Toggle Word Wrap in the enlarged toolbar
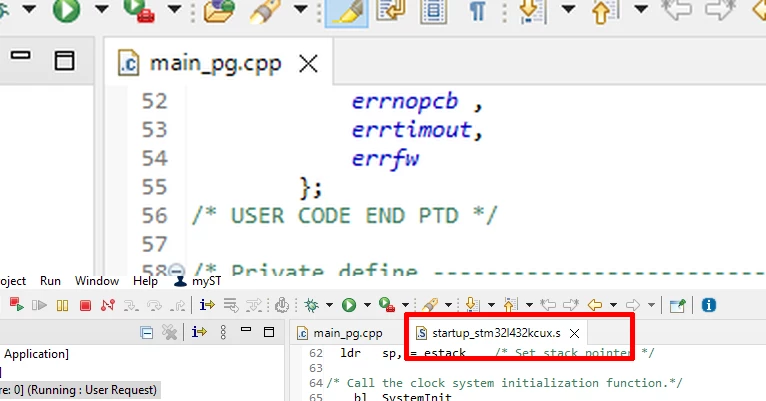Viewport: 766px width, 401px height. point(390,10)
